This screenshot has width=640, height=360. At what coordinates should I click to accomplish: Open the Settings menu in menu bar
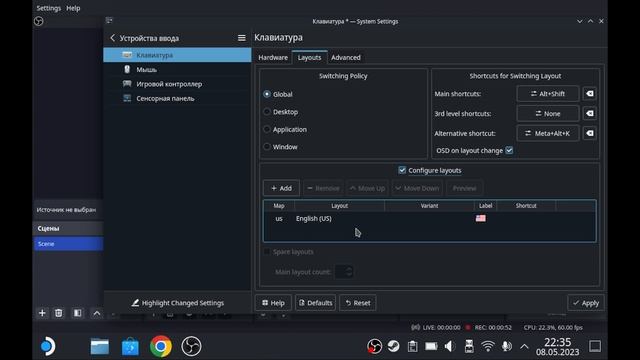(x=49, y=8)
